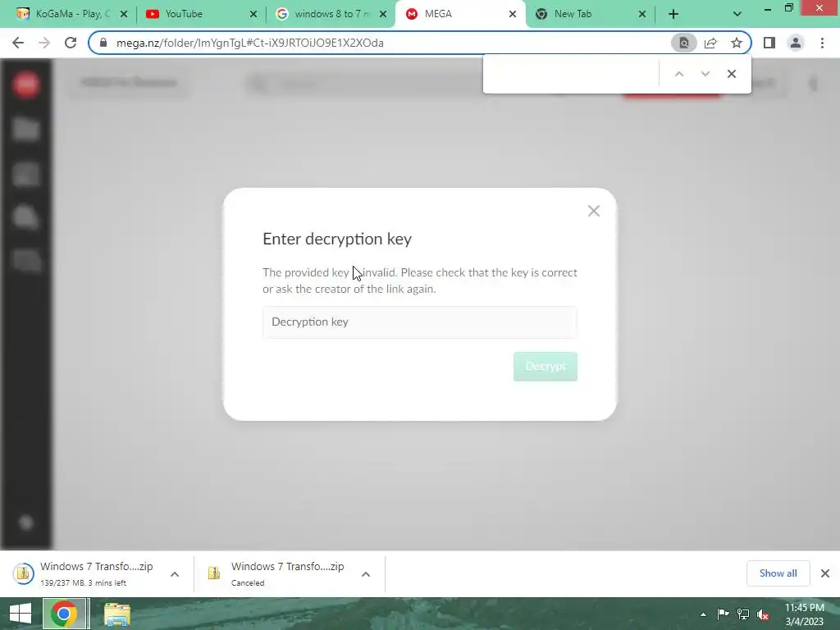
Task: Go to previous find result
Action: [678, 74]
